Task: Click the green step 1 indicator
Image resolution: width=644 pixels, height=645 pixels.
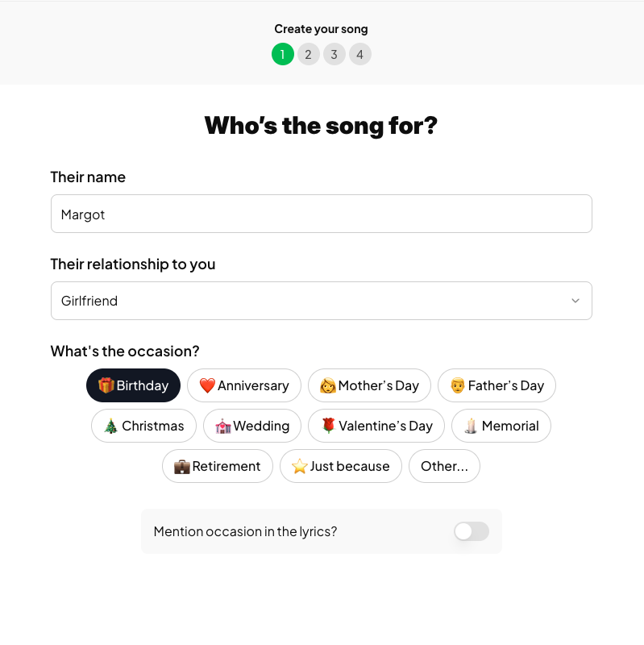Action: (282, 54)
